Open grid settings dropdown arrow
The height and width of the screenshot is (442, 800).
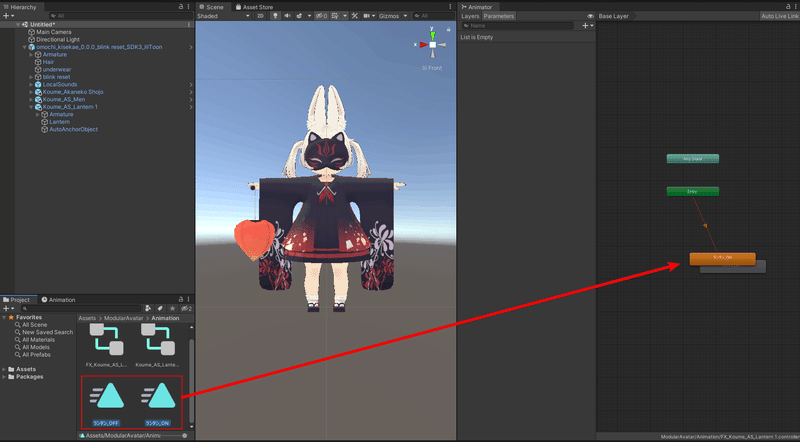click(x=345, y=16)
